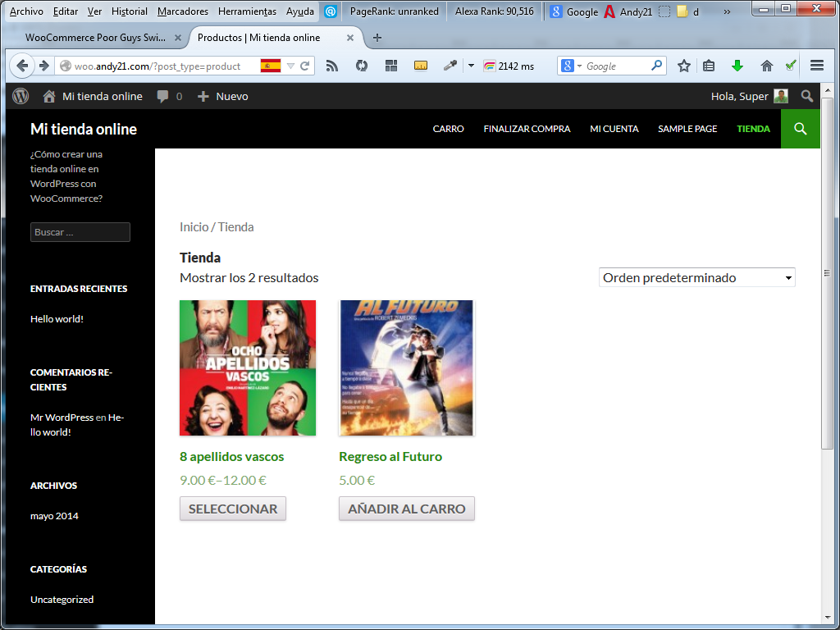Click the magnifier in browser search box
Image resolution: width=840 pixels, height=630 pixels.
coord(656,66)
